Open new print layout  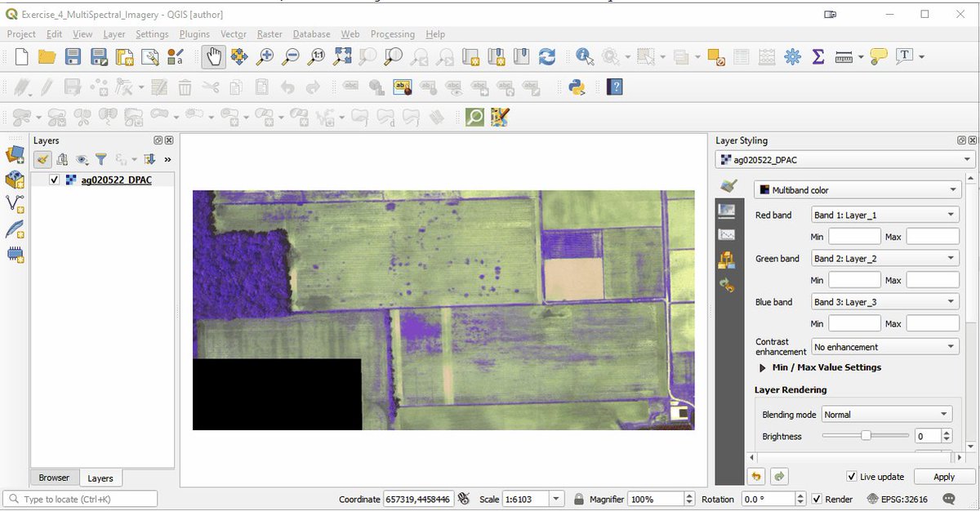tap(124, 56)
